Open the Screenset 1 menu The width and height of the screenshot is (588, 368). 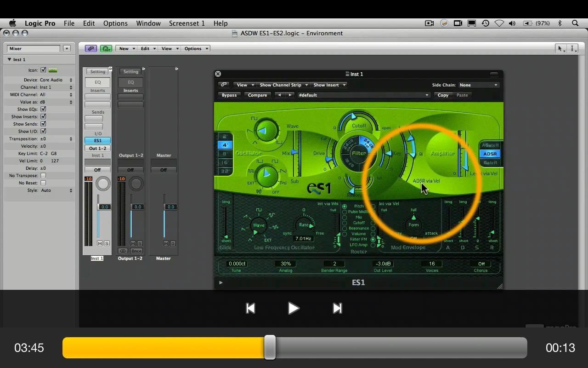187,23
